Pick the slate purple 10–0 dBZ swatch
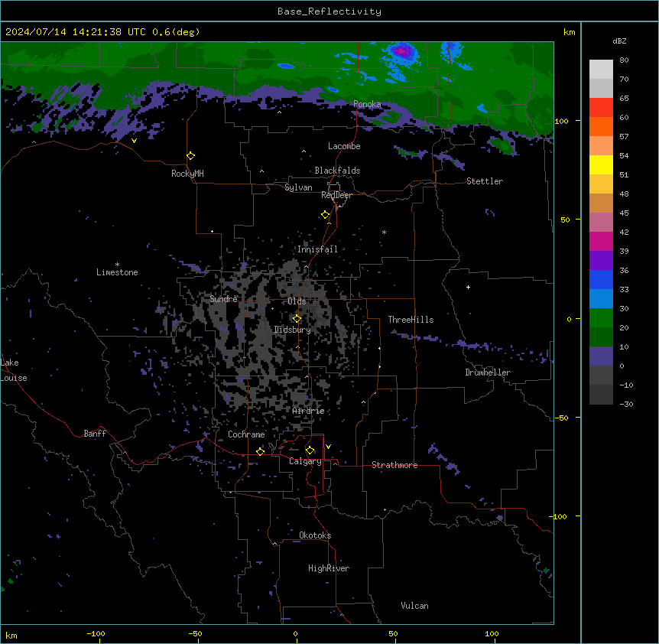The width and height of the screenshot is (659, 644). click(x=601, y=356)
